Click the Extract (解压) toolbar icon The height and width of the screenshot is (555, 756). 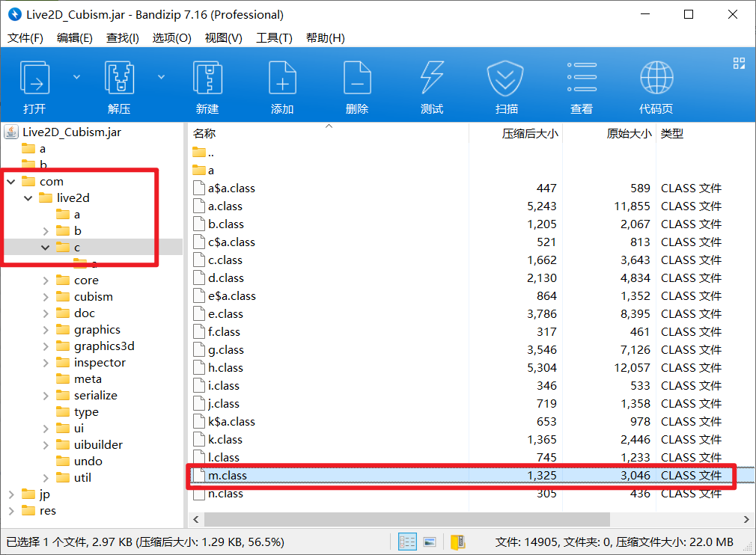tap(119, 78)
